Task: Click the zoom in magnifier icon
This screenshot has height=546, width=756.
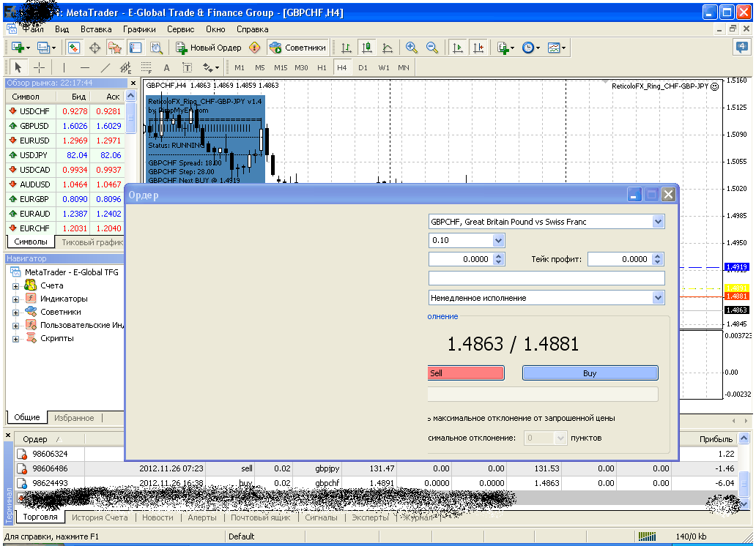Action: [411, 48]
